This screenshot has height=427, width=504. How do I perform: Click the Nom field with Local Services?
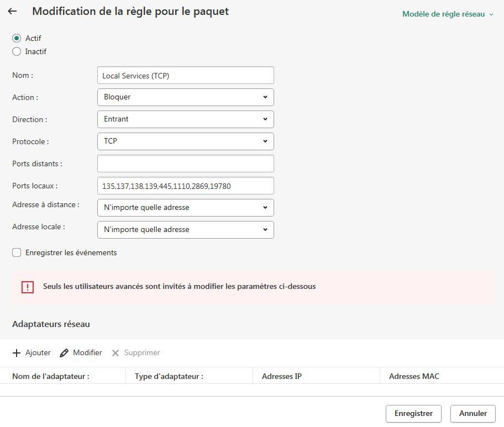[185, 76]
